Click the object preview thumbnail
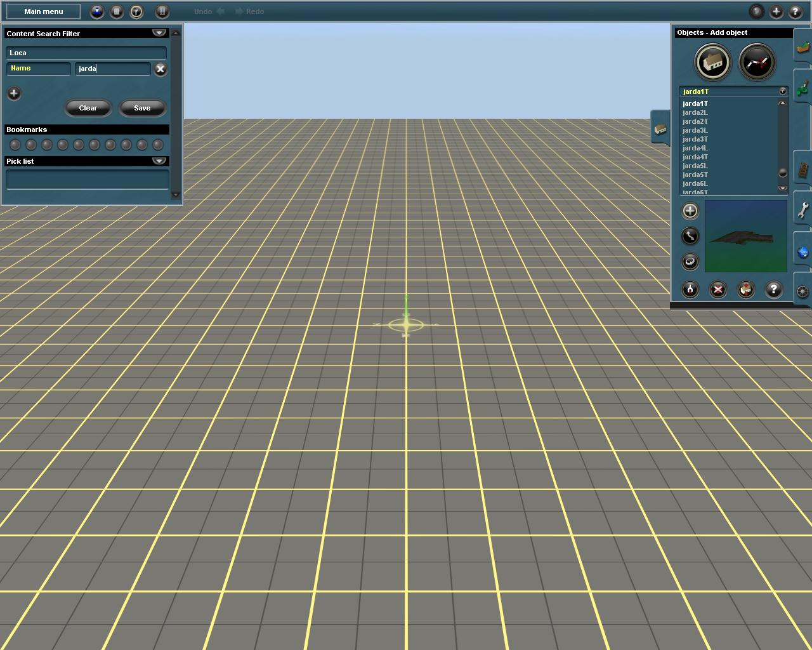The image size is (812, 650). click(x=746, y=236)
